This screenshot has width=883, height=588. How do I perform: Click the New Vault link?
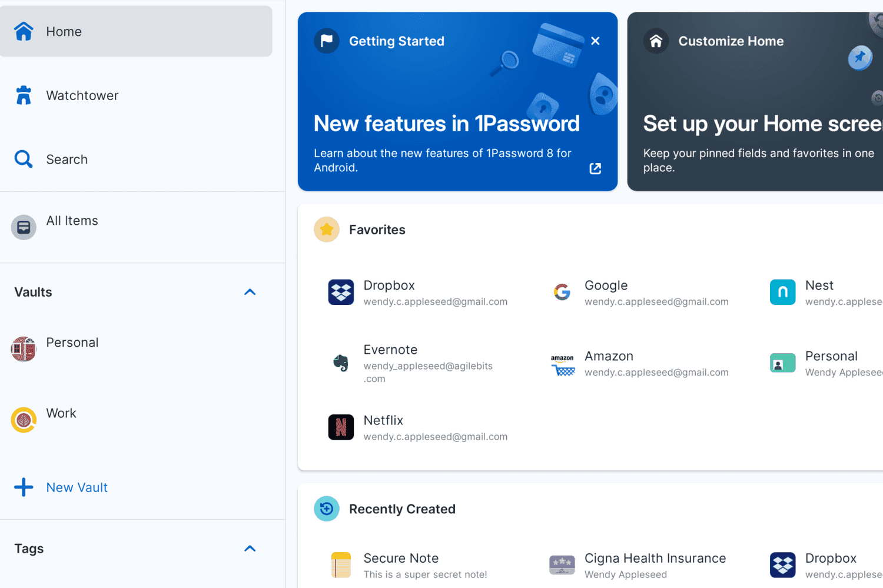77,487
